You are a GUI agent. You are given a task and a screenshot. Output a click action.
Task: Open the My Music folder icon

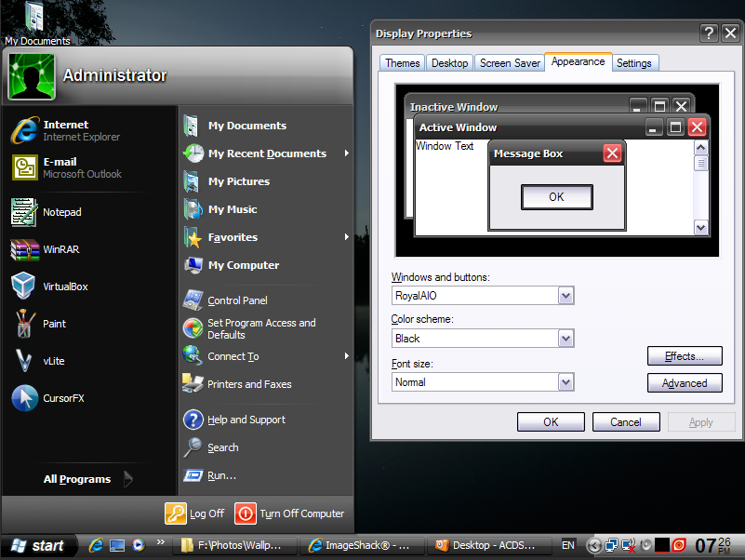[x=193, y=209]
